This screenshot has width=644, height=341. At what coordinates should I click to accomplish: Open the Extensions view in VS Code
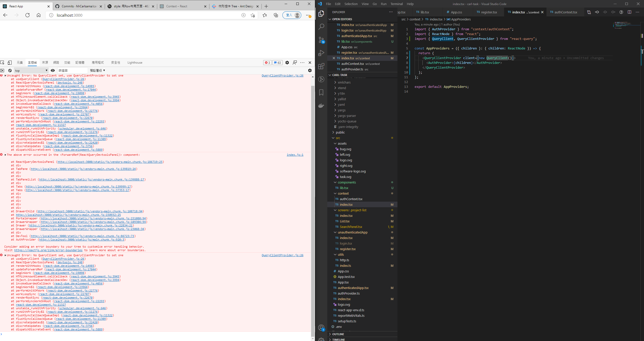click(321, 66)
